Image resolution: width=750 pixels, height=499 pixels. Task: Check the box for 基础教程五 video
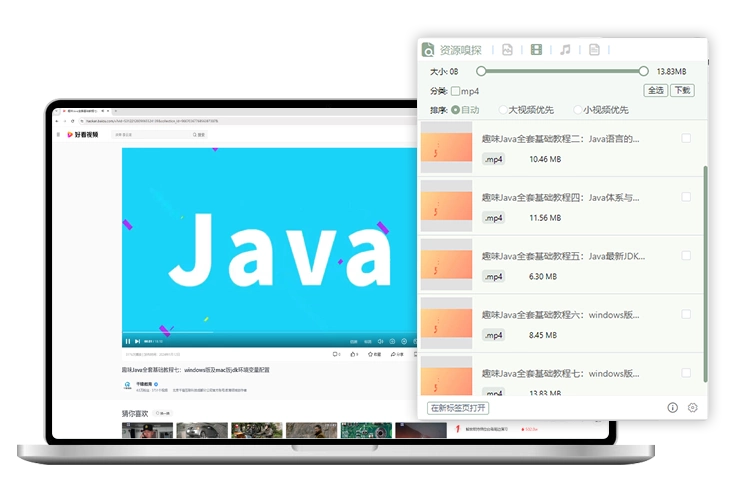[x=686, y=255]
